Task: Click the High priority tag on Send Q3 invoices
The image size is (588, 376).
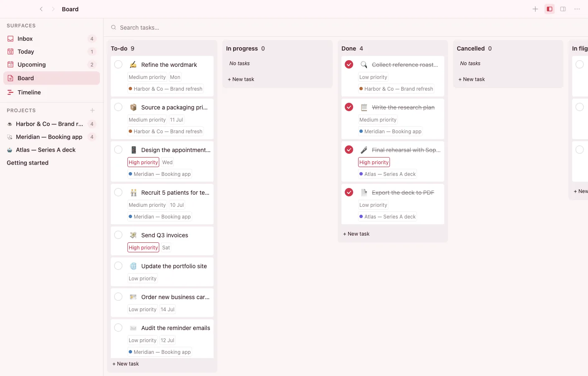Action: coord(143,248)
